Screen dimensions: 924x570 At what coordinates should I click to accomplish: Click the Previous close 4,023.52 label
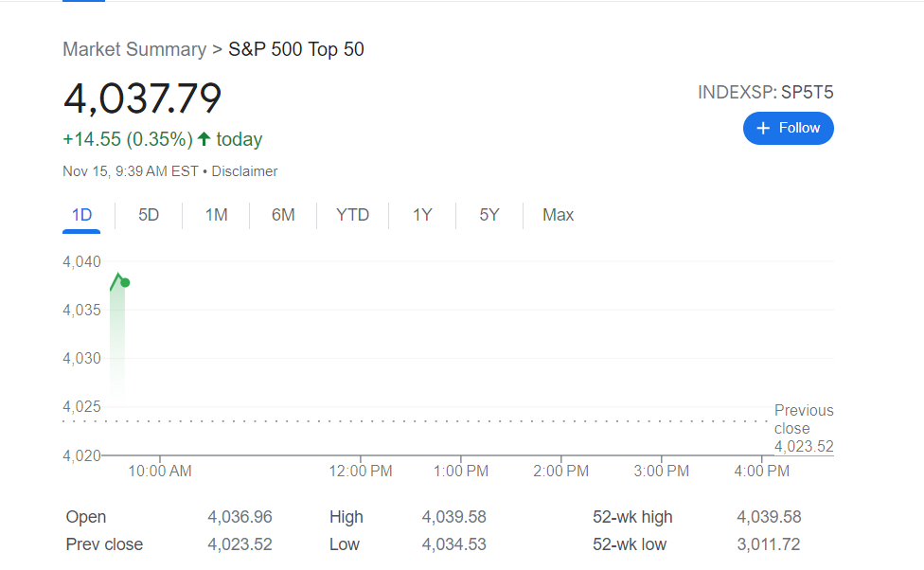coord(804,429)
